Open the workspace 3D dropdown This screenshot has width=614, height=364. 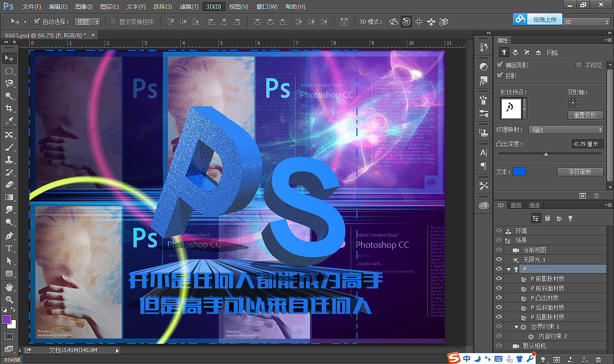586,22
